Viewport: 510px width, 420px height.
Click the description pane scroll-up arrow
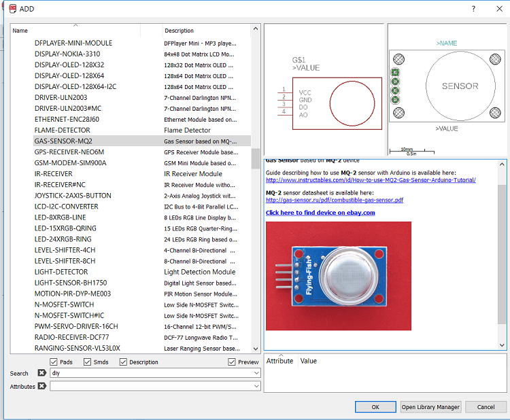pyautogui.click(x=502, y=164)
